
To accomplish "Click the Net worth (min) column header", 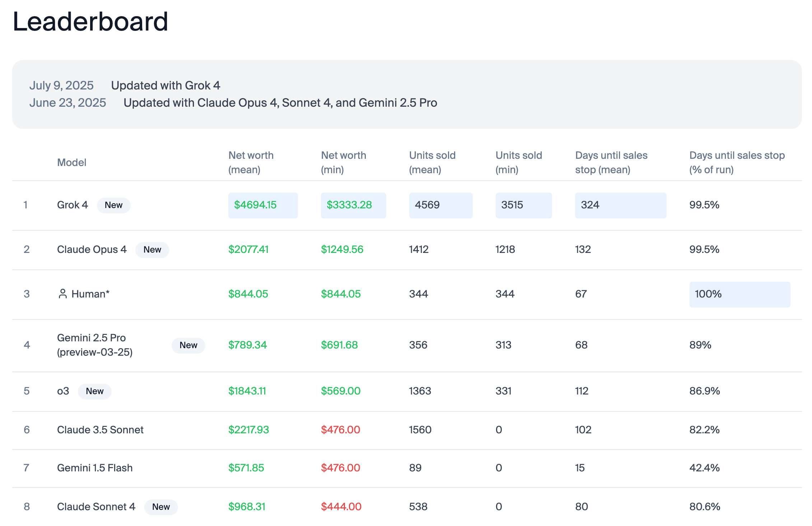I will point(343,162).
